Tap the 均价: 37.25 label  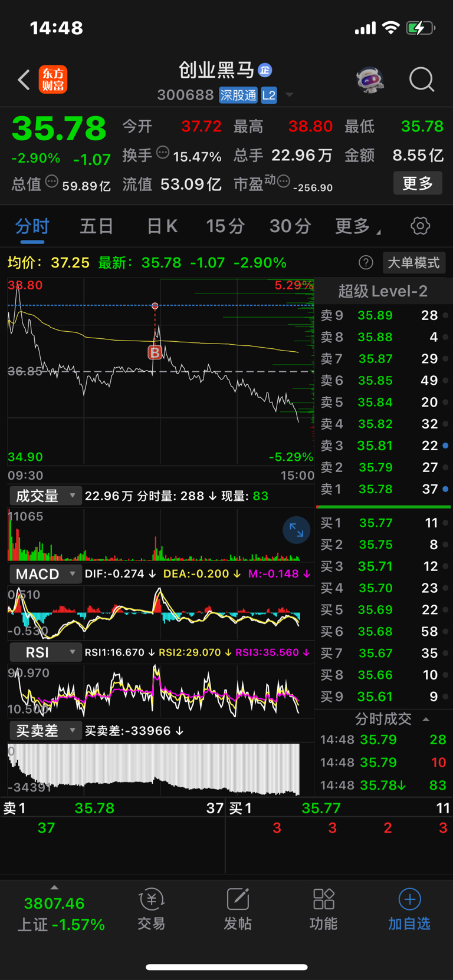[48, 263]
